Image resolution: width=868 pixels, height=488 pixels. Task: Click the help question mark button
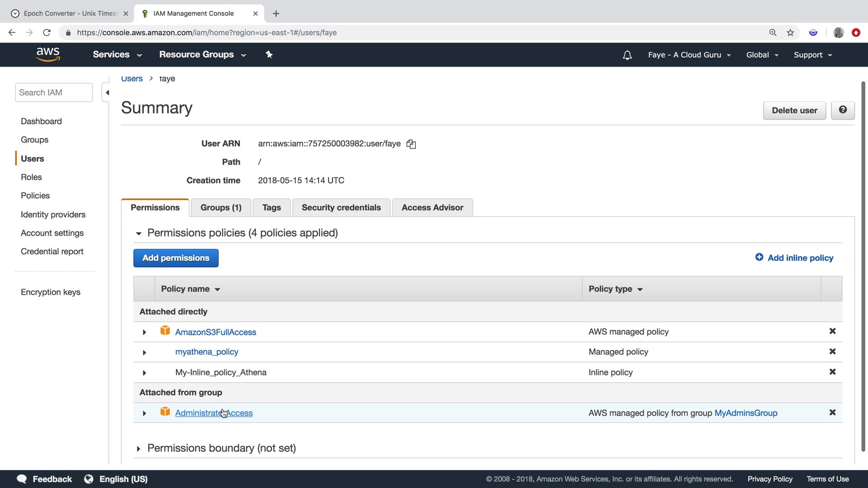pyautogui.click(x=843, y=110)
